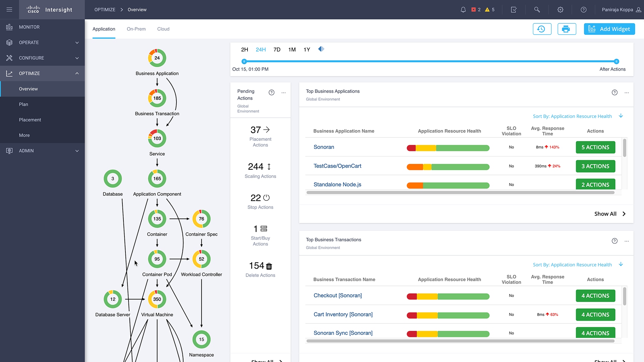644x362 pixels.
Task: Click the Database Server 12 node
Action: click(113, 299)
